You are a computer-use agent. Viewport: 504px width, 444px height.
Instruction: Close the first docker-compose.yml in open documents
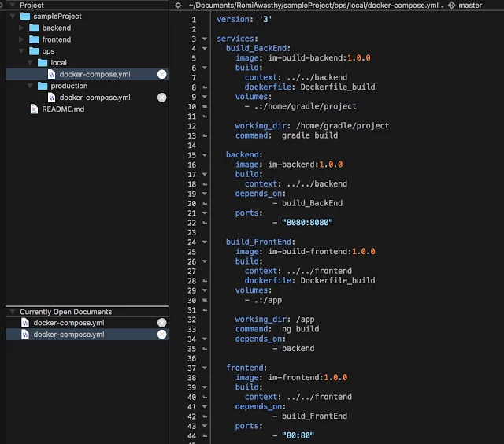[161, 323]
